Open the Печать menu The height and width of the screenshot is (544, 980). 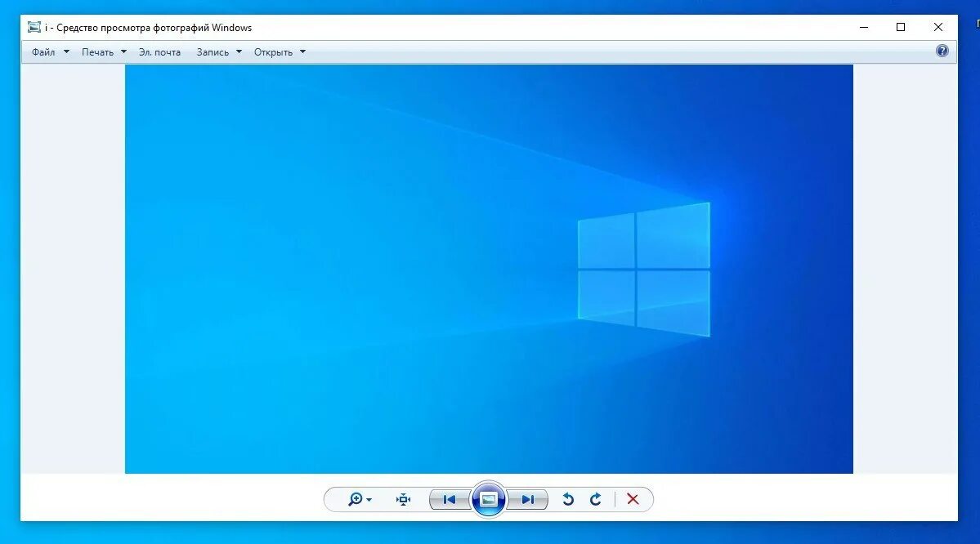coord(97,51)
